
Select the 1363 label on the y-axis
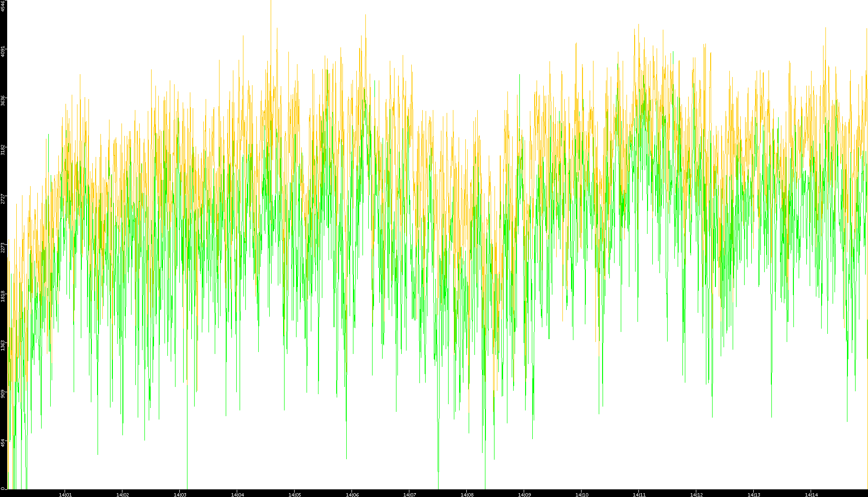pos(3,345)
